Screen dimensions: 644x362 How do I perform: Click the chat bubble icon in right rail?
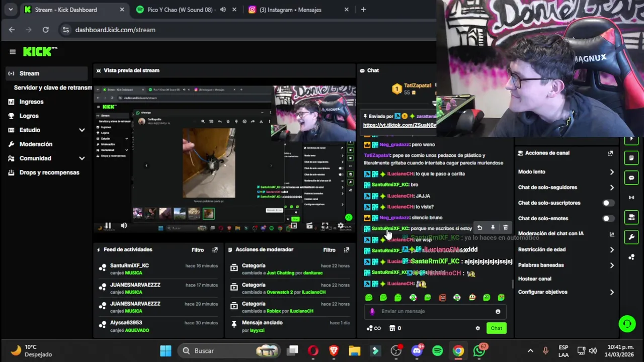tap(631, 177)
